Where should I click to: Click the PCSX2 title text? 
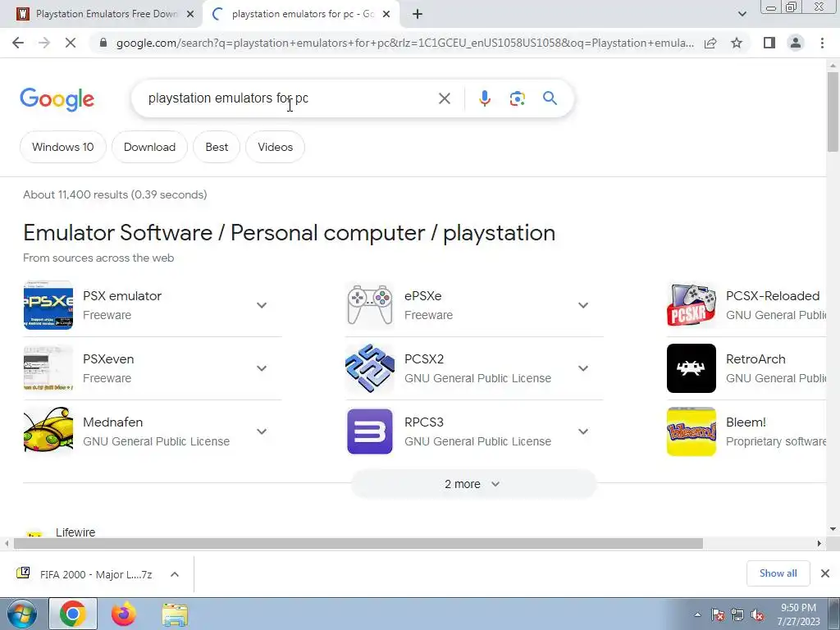click(424, 359)
